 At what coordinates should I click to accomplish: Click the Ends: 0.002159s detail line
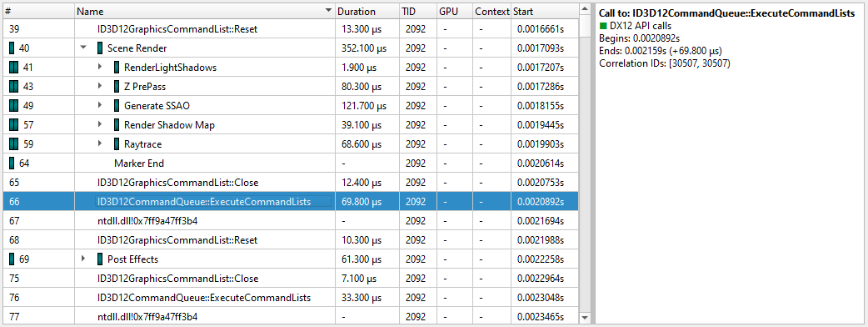coord(661,51)
